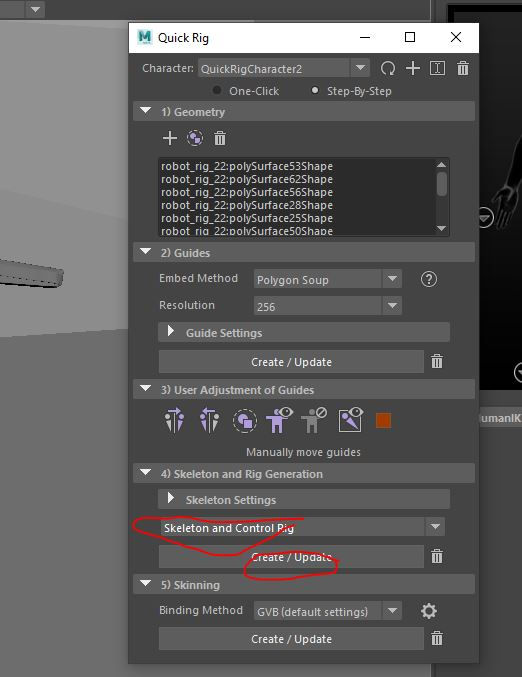Click geometry list scroll up arrow
Viewport: 522px width, 677px height.
(441, 165)
